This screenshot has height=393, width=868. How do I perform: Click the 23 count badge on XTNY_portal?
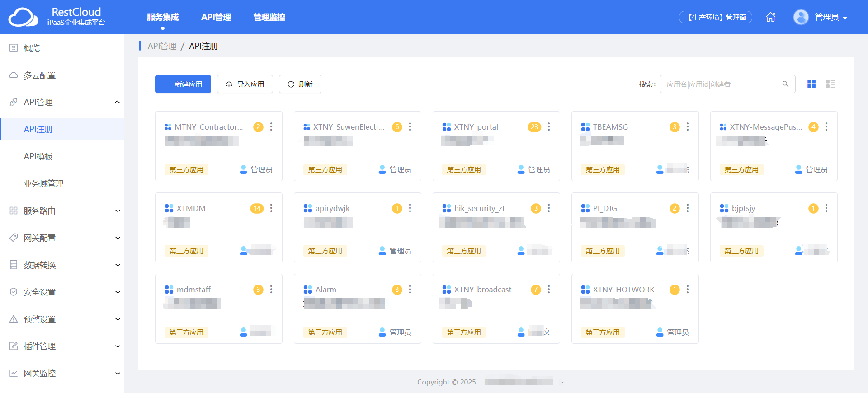tap(534, 127)
